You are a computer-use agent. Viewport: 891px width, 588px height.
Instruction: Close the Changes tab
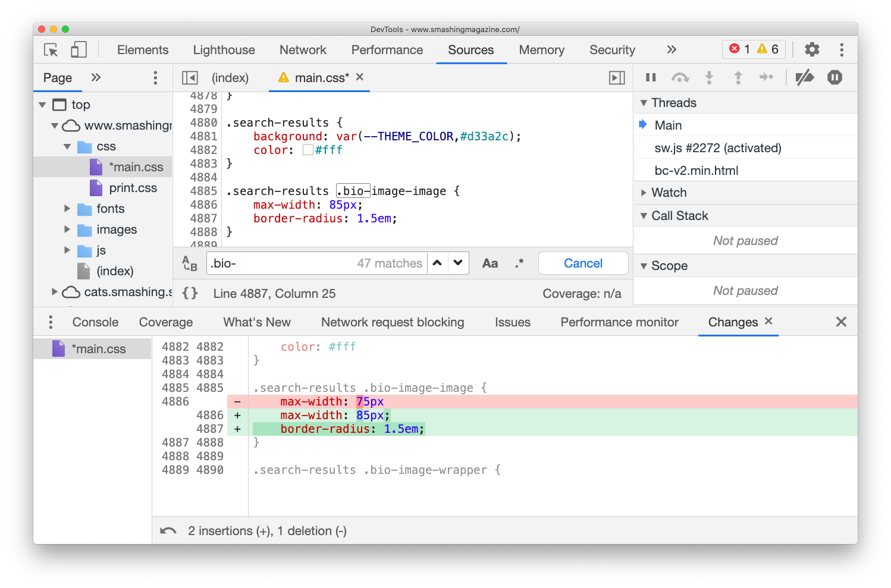pos(768,321)
